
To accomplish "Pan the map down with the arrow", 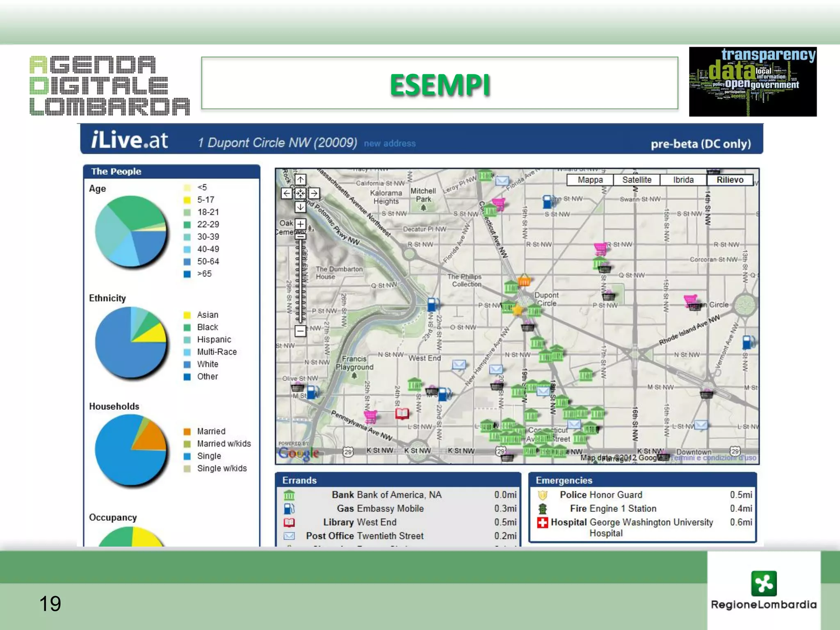I will (x=300, y=207).
